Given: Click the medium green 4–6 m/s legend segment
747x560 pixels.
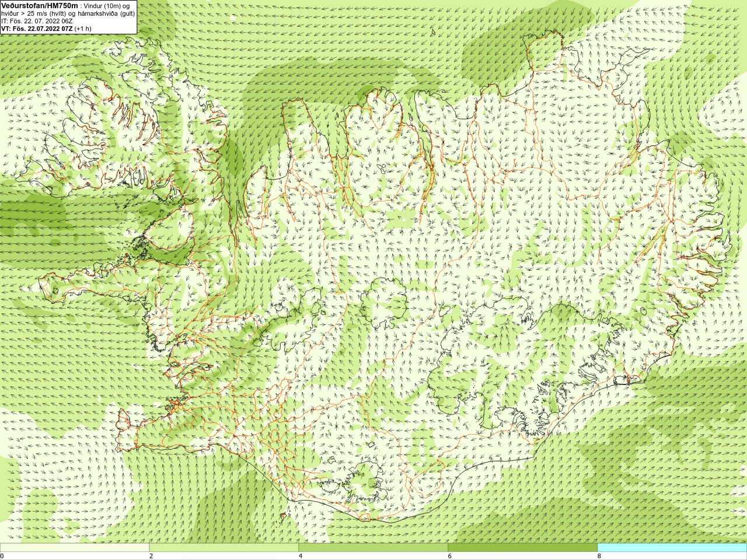Looking at the screenshot, I should 373,548.
